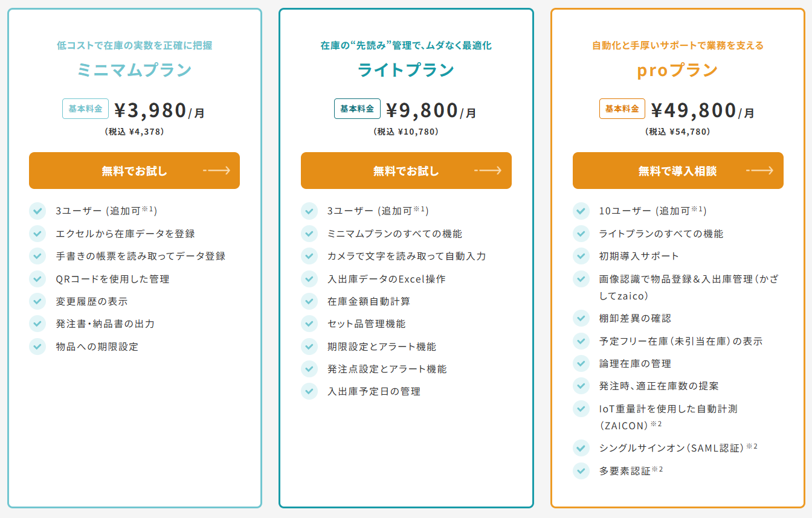
Task: Click checkmark icon beside 在庫金額自動計算
Action: (x=309, y=301)
